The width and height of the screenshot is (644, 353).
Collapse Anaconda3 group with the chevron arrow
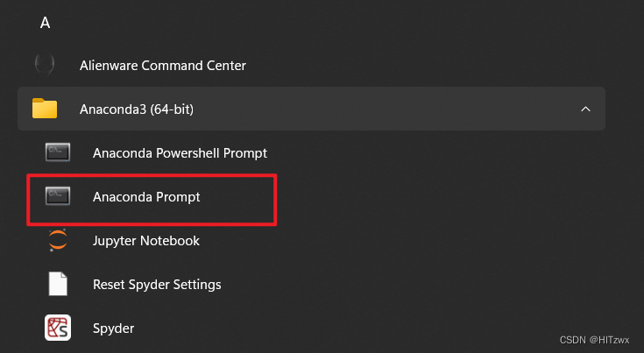click(585, 109)
